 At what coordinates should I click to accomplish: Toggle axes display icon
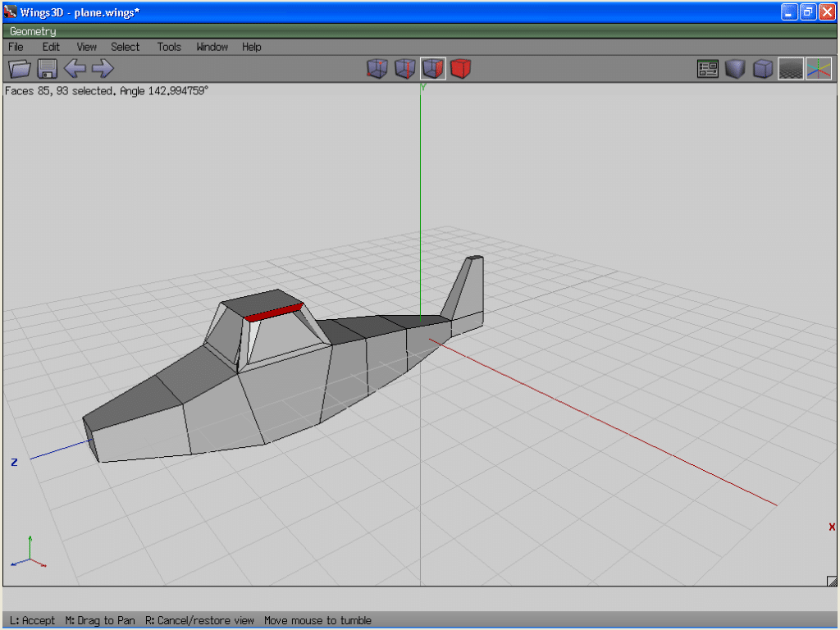[x=819, y=69]
